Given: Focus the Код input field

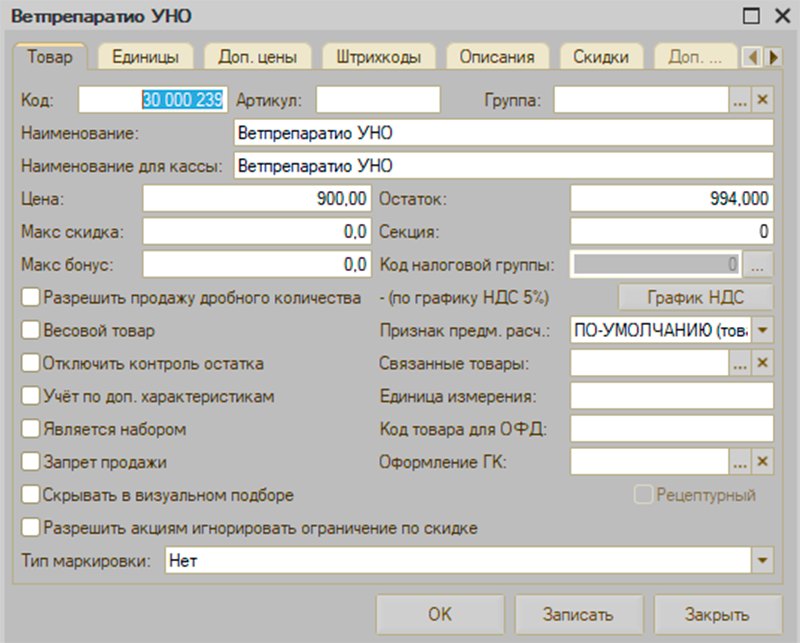Looking at the screenshot, I should (153, 100).
